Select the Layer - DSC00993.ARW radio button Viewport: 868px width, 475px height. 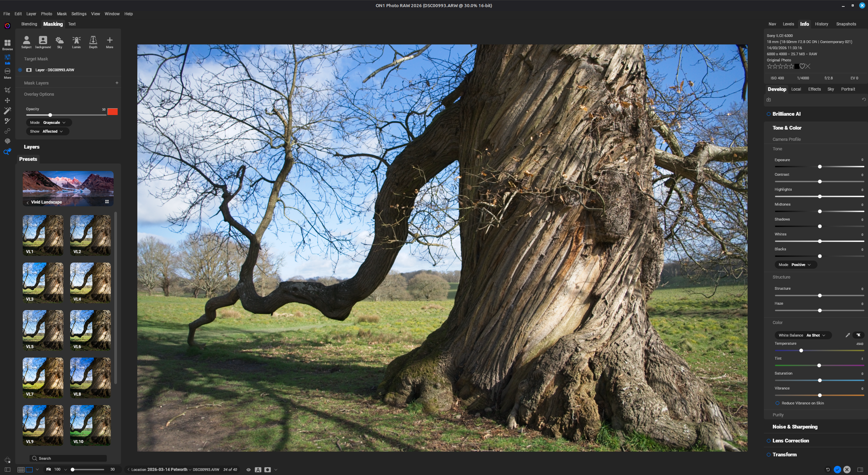[20, 70]
